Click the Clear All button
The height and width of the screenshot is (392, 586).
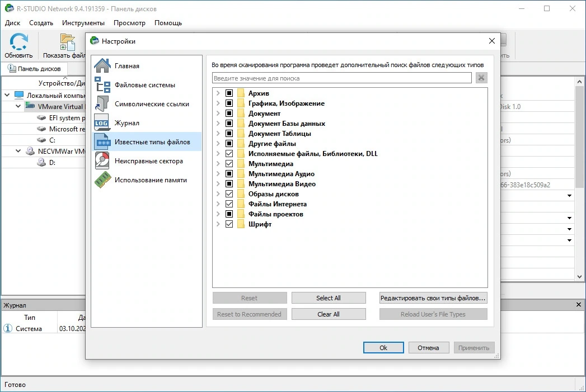click(329, 314)
